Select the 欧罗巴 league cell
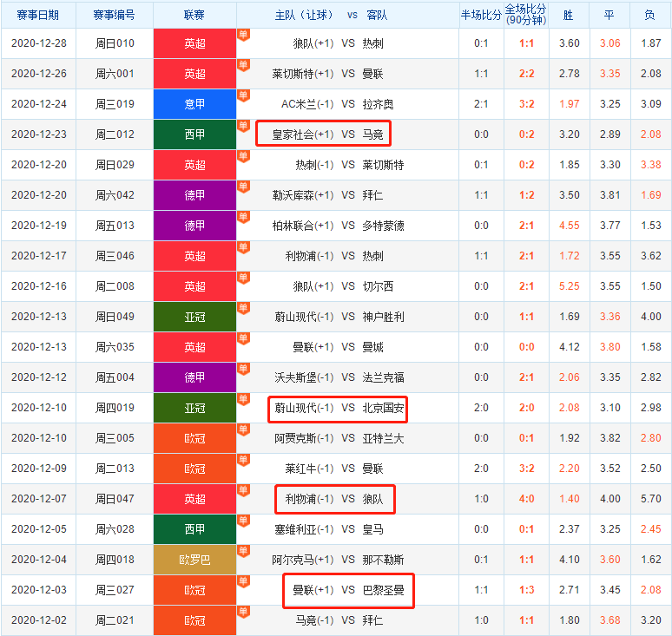672x636 pixels. 194,560
